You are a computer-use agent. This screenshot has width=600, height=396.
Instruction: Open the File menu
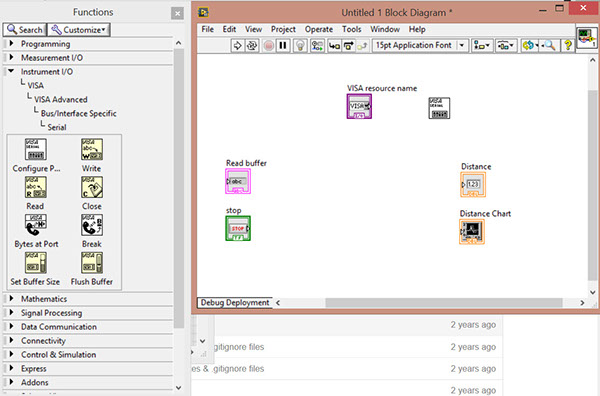pyautogui.click(x=207, y=29)
